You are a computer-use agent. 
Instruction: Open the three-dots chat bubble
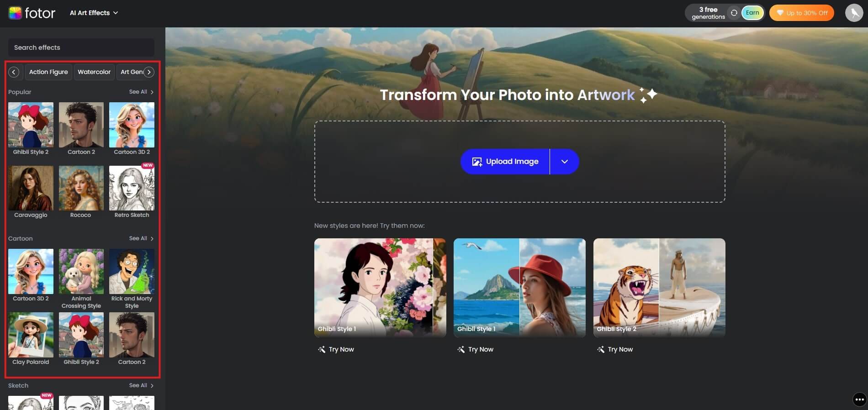click(860, 399)
